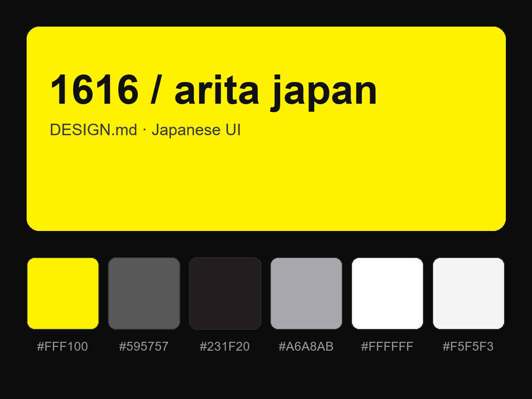This screenshot has width=532, height=399.
Task: Click the #FFF100 hex label
Action: [63, 347]
